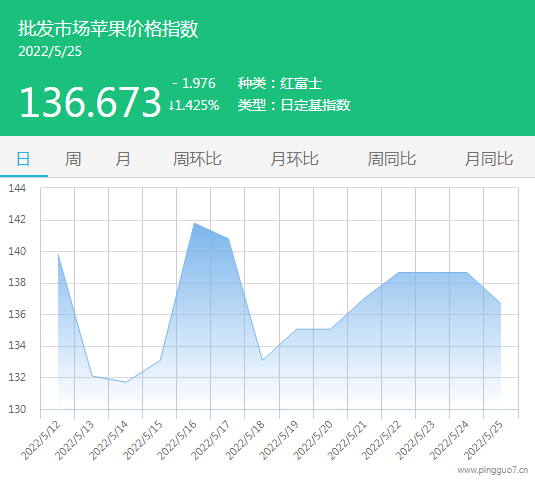
Task: Click the 136.673 index value
Action: 90,102
